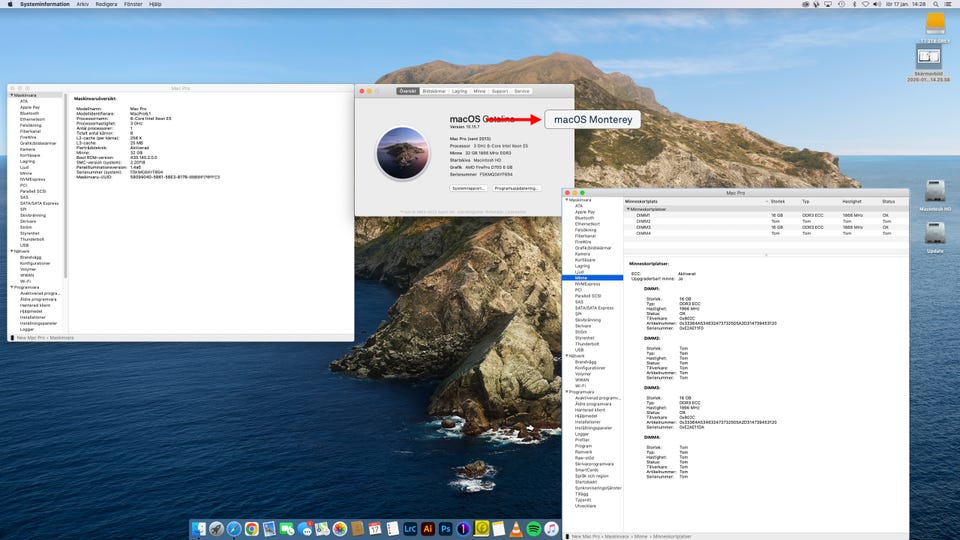Open Safari from the Dock
The height and width of the screenshot is (540, 960).
(x=233, y=528)
